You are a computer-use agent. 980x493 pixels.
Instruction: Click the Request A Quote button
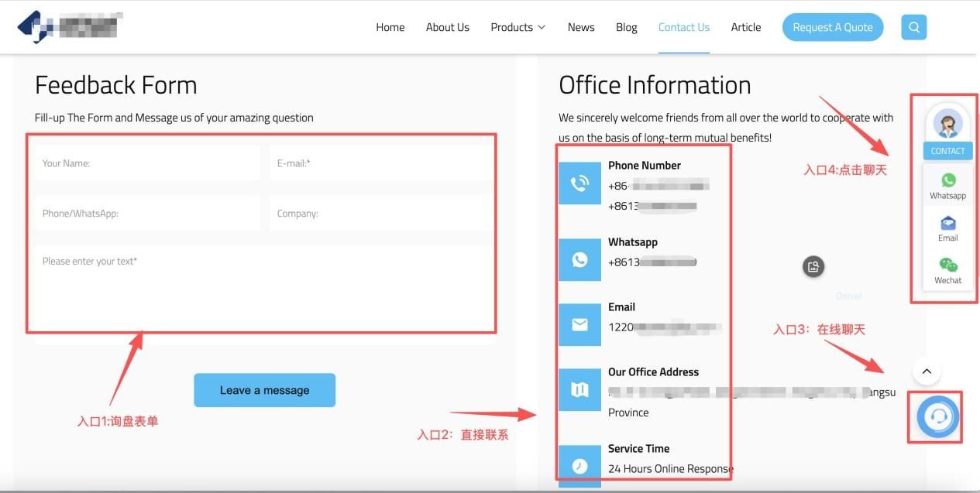tap(833, 27)
